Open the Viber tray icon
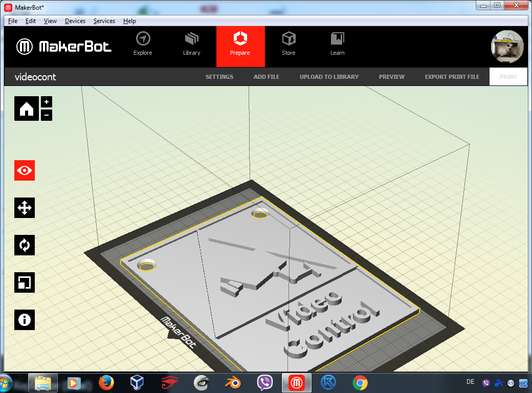 486,383
